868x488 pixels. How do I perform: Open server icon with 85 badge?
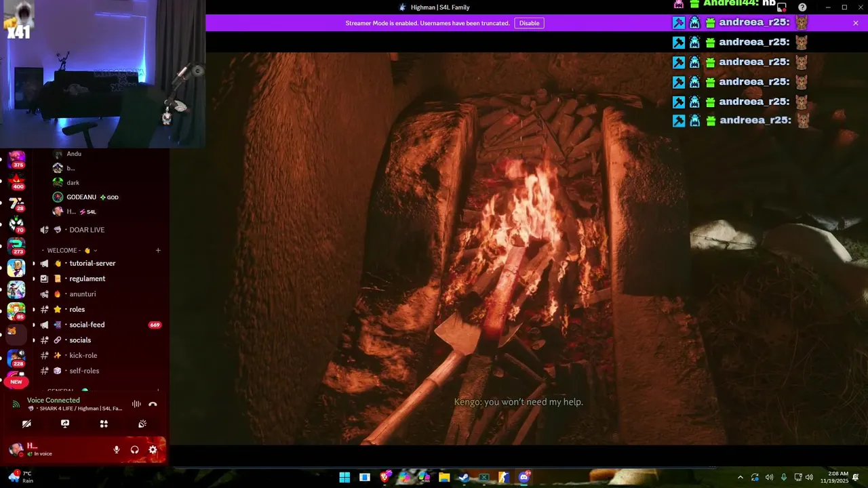[x=16, y=311]
